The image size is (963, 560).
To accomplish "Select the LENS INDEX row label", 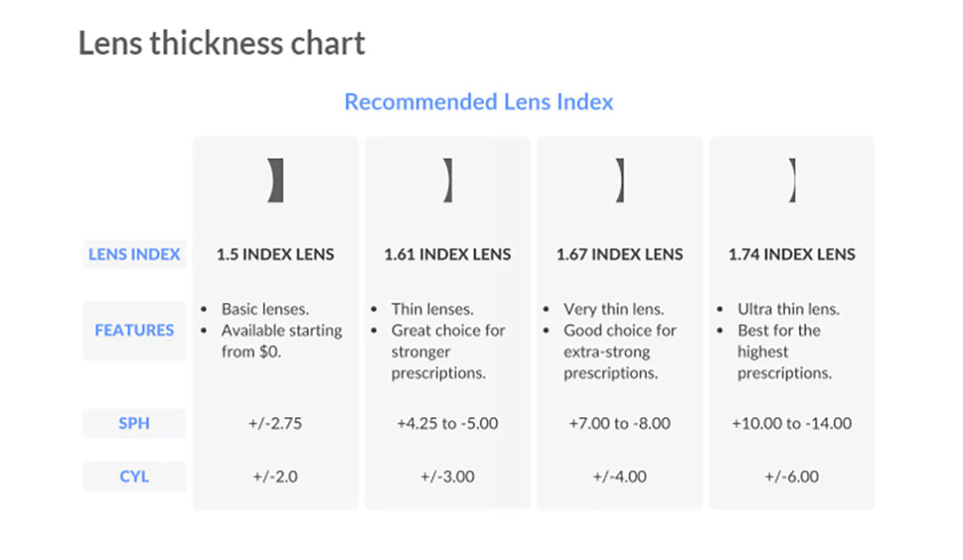I will pos(134,254).
